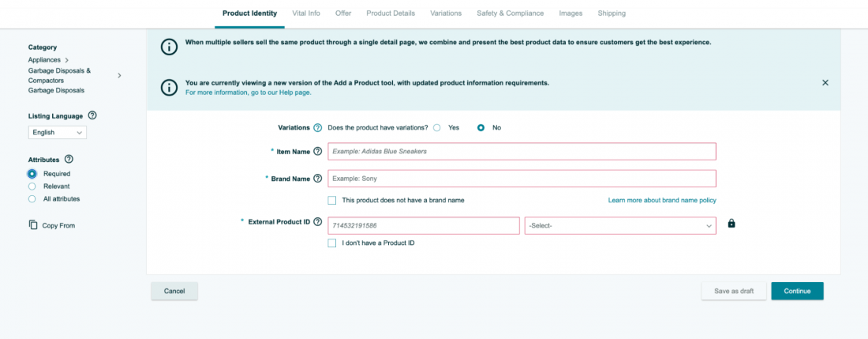Focus the Brand Name input field

tap(522, 179)
